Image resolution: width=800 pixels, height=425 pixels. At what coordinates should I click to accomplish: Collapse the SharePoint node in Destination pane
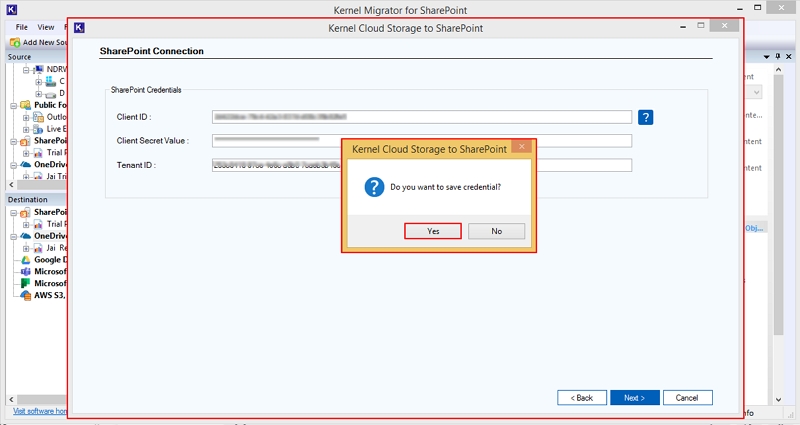tap(14, 213)
